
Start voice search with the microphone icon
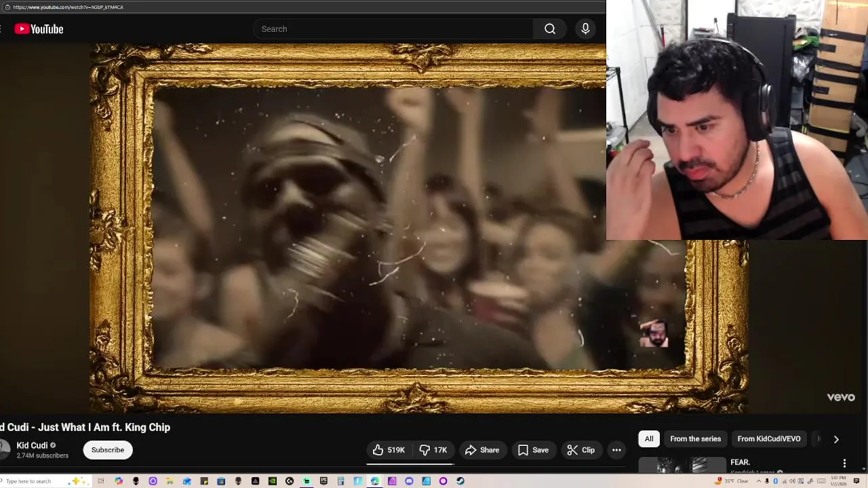[585, 29]
